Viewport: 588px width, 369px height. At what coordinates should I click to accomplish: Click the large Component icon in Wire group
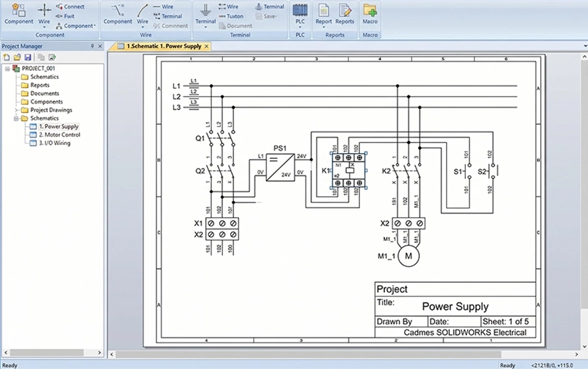tap(118, 14)
